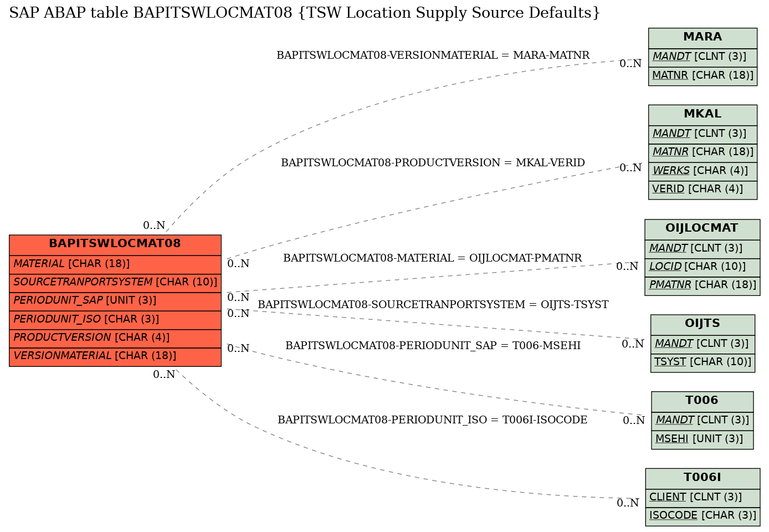
Task: Click ISOCODE [CHAR (3)] in T006I table
Action: (x=703, y=516)
